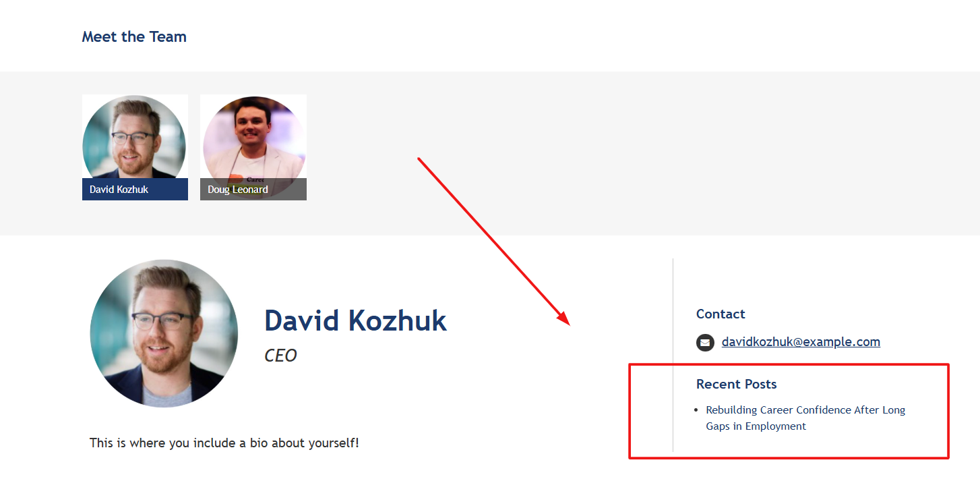The width and height of the screenshot is (980, 479).
Task: Click the bullet point before the recent post
Action: coord(696,410)
